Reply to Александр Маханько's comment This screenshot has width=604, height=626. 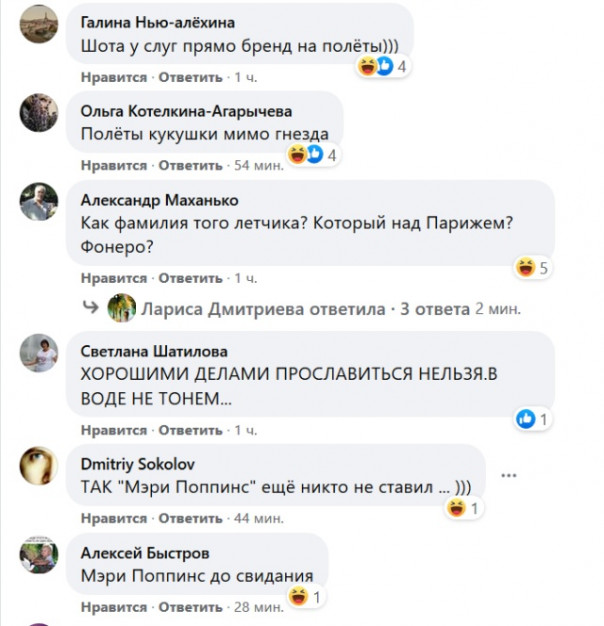click(190, 278)
